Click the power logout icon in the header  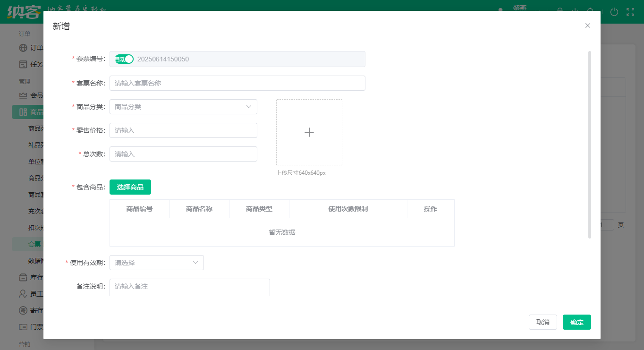coord(614,12)
